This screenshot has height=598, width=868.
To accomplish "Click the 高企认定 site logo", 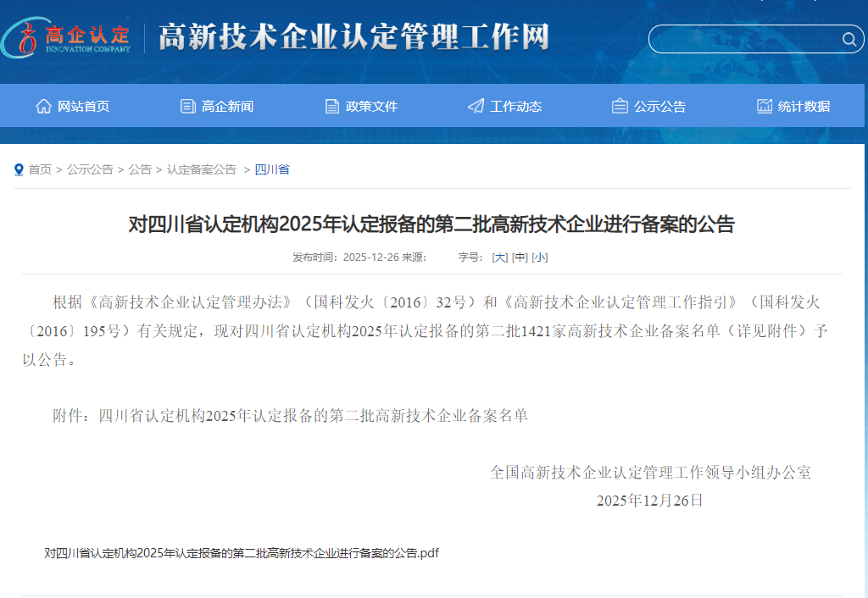I will click(66, 37).
